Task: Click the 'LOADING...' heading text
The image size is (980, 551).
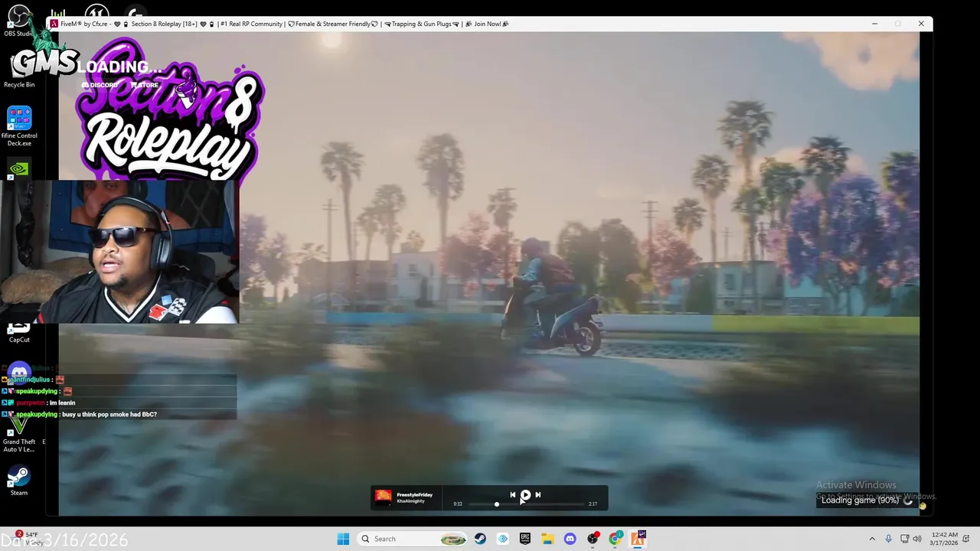Action: click(x=119, y=67)
